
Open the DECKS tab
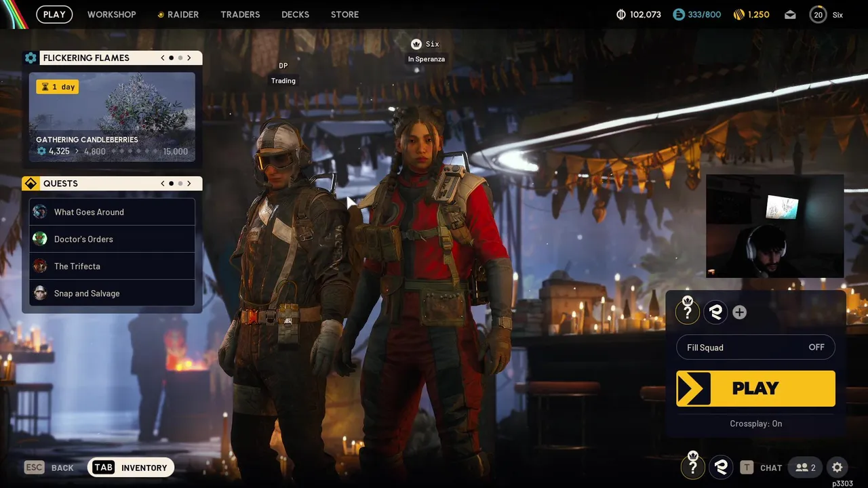pos(295,14)
